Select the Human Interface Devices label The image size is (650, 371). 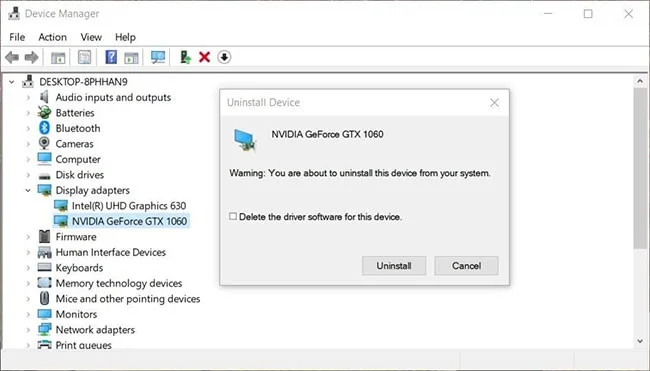tap(111, 252)
